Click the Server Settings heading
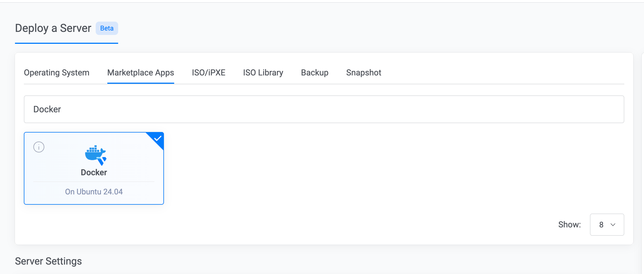 [48, 261]
